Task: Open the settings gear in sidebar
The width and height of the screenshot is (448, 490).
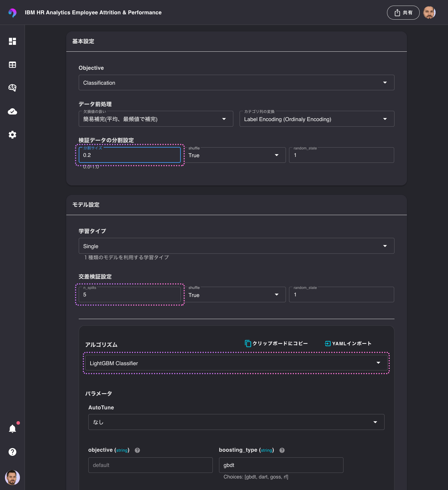Action: pyautogui.click(x=12, y=135)
